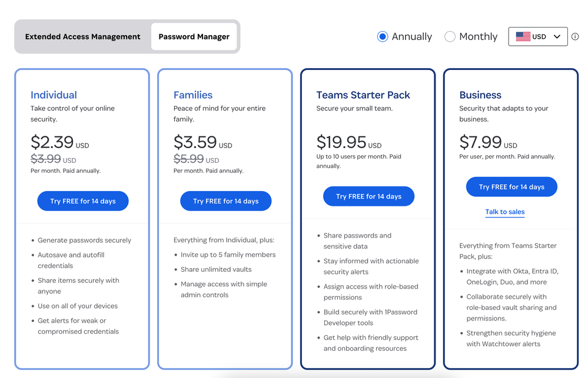The width and height of the screenshot is (588, 378).
Task: Click the Individual plan heading
Action: click(54, 95)
